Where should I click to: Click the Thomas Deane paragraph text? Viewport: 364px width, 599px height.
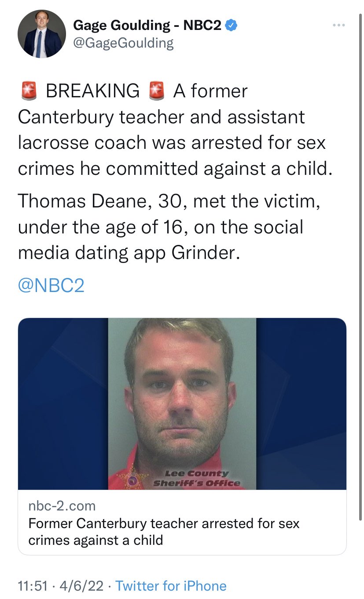[x=161, y=227]
